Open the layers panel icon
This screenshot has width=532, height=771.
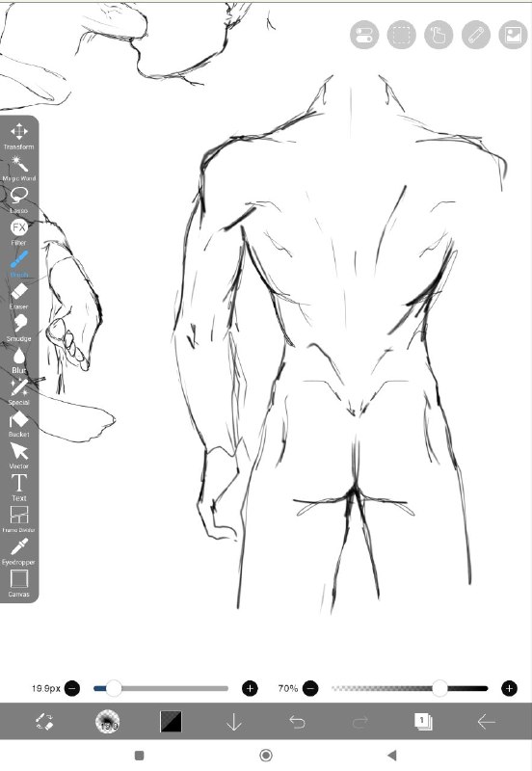tap(423, 721)
